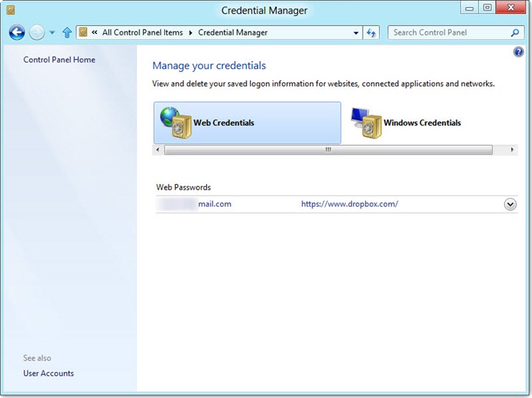Click the Windows Credentials monitor safe icon
The width and height of the screenshot is (532, 398).
click(365, 123)
